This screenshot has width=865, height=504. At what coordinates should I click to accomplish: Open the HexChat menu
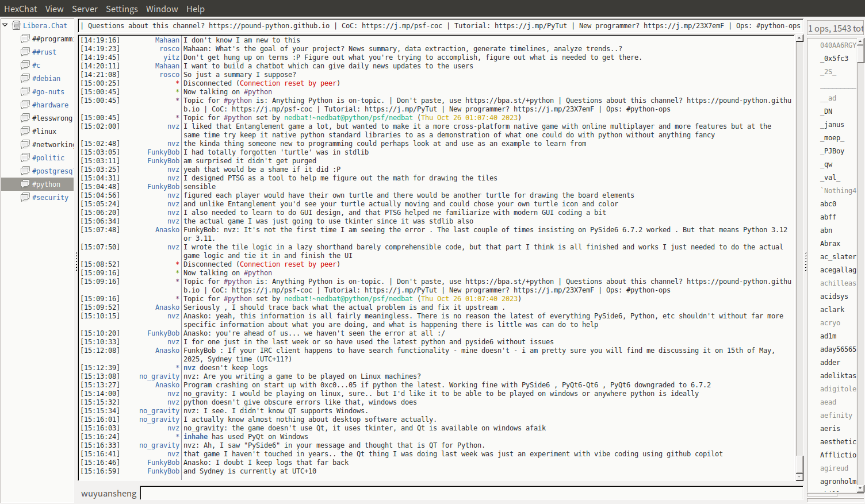[21, 9]
